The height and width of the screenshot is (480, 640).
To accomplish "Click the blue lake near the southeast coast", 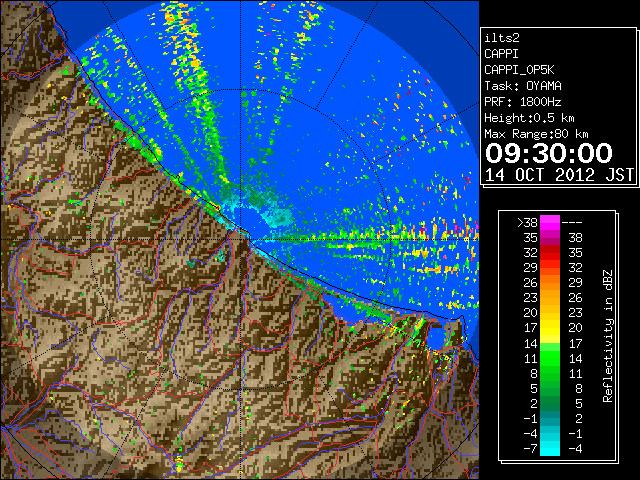I will 436,337.
